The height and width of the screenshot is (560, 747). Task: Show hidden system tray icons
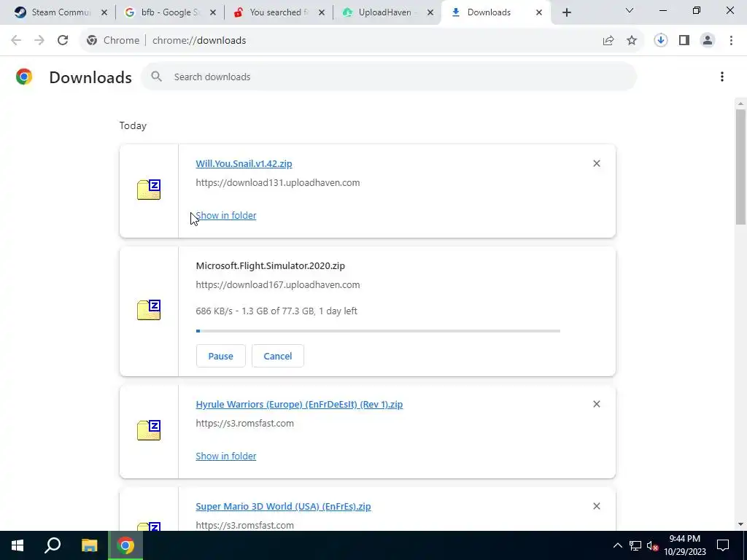click(617, 545)
